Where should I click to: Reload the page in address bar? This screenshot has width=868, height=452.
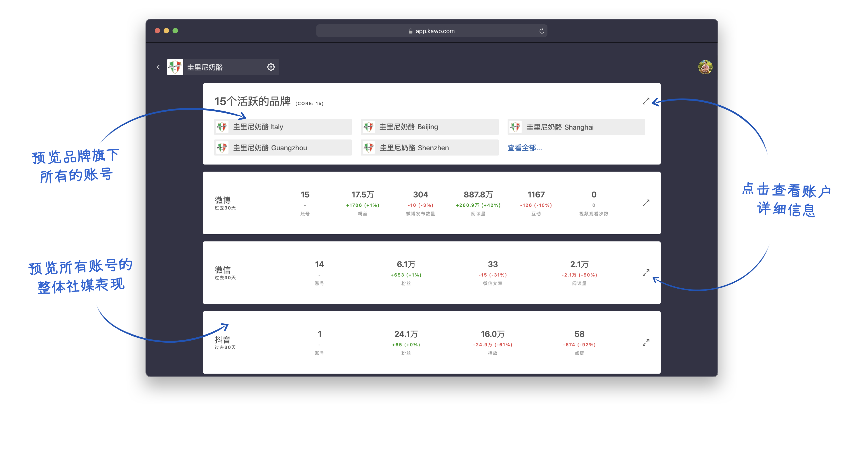click(542, 31)
